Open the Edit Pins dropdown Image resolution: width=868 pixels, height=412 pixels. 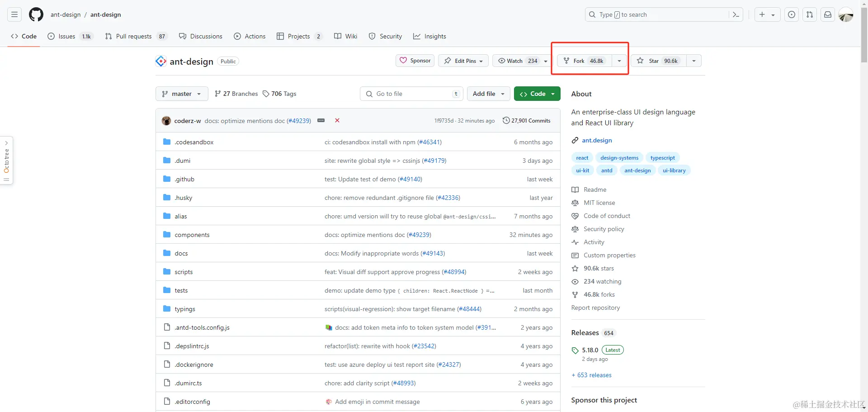[463, 61]
